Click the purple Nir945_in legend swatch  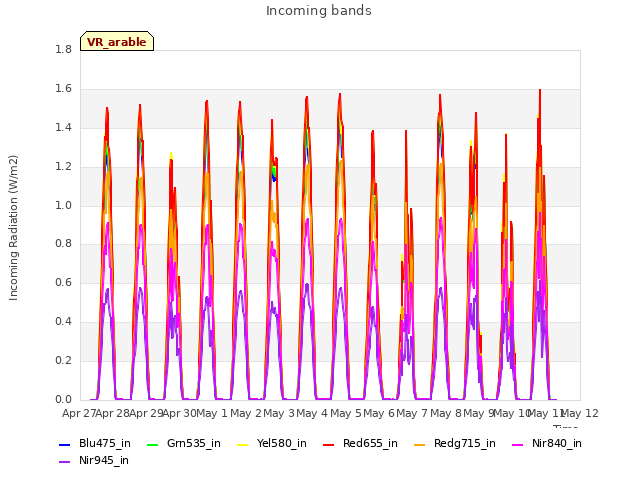point(64,462)
